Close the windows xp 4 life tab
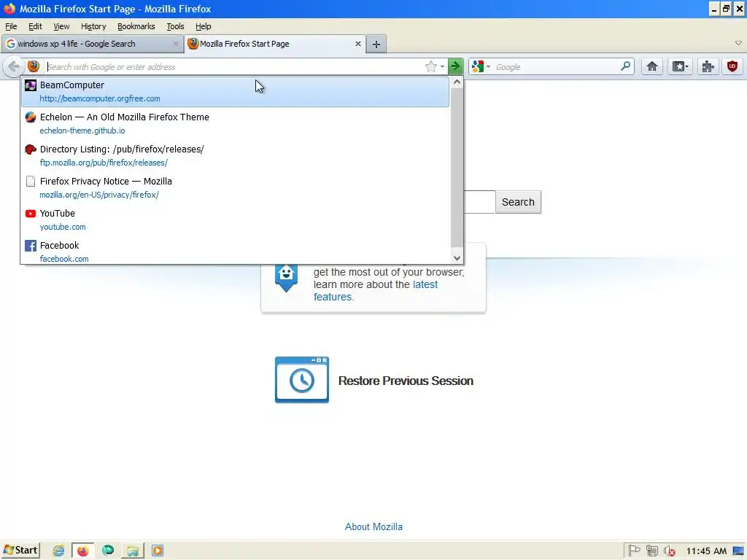The width and height of the screenshot is (747, 560). click(175, 44)
